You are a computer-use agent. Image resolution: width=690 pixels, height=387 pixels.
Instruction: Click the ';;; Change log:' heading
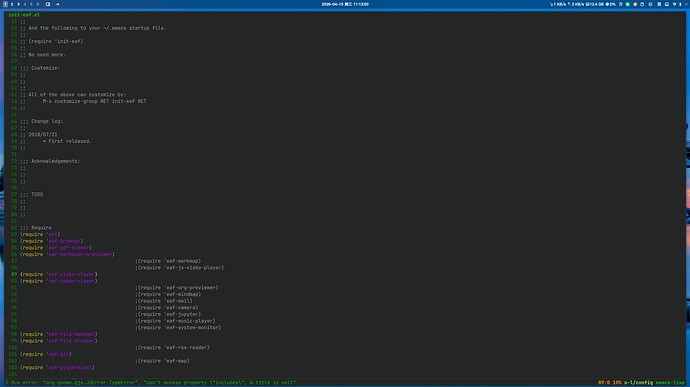coord(42,121)
